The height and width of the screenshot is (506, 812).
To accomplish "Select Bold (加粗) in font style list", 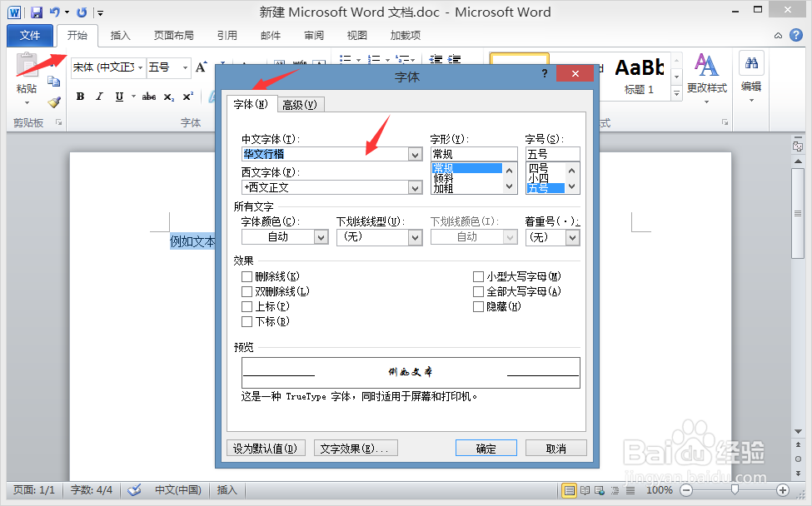I will tap(443, 188).
